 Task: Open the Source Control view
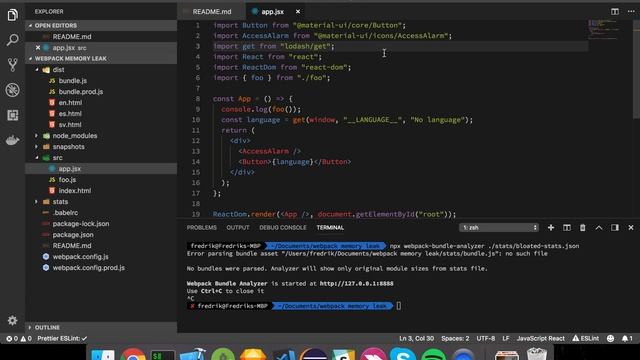[x=12, y=65]
